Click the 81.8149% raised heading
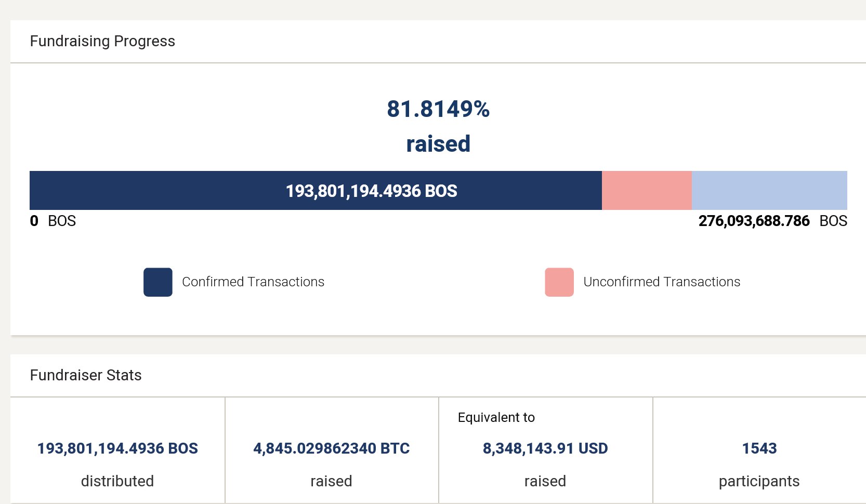 point(438,110)
